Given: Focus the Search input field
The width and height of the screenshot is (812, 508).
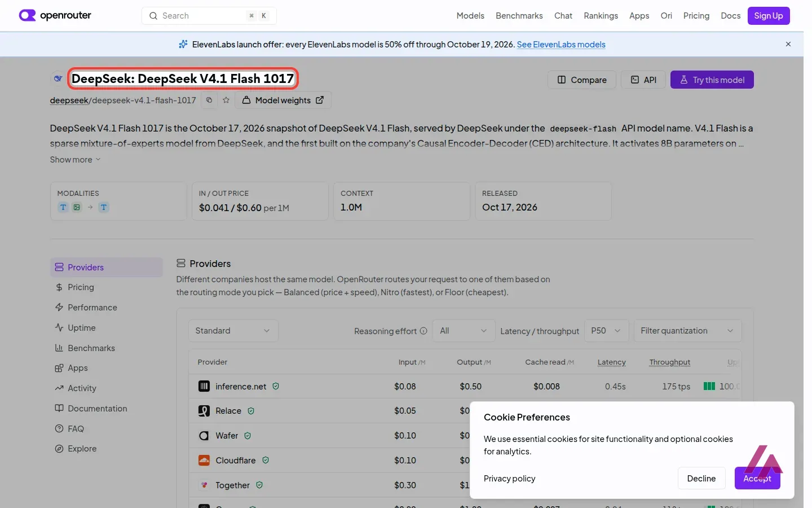Looking at the screenshot, I should pyautogui.click(x=209, y=16).
